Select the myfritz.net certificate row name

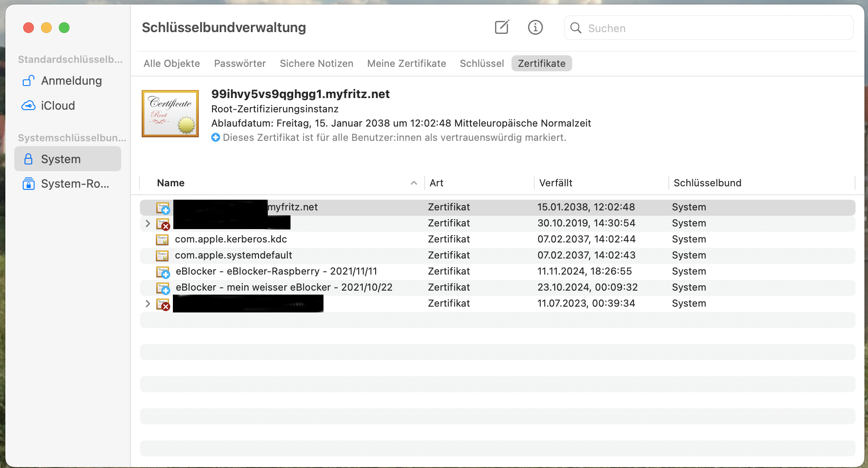(x=293, y=207)
